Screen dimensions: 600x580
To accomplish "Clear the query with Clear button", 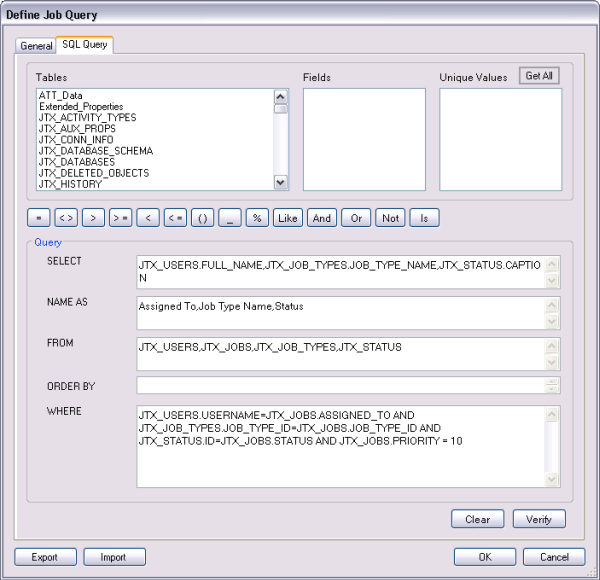I will point(478,519).
